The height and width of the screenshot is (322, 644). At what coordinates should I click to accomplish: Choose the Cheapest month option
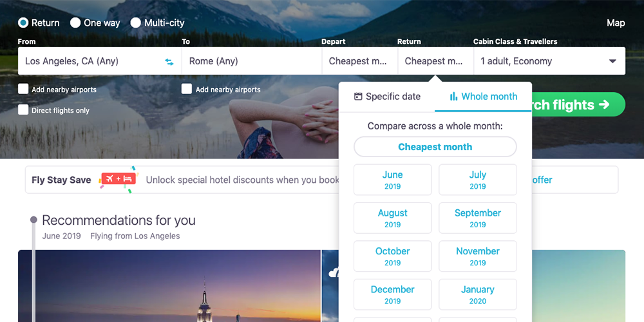click(x=435, y=147)
